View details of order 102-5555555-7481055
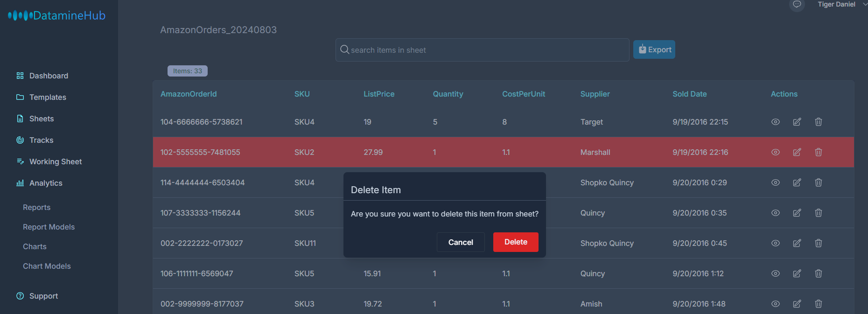 [776, 152]
